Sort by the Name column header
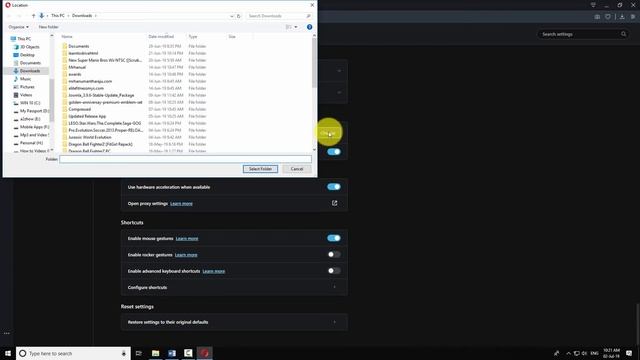The image size is (640, 360). [67, 37]
